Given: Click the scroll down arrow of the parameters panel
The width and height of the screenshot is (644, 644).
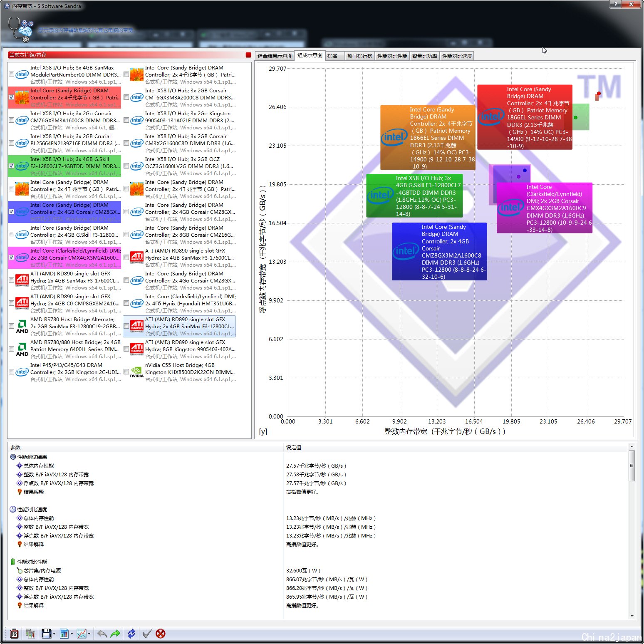Looking at the screenshot, I should click(x=632, y=616).
